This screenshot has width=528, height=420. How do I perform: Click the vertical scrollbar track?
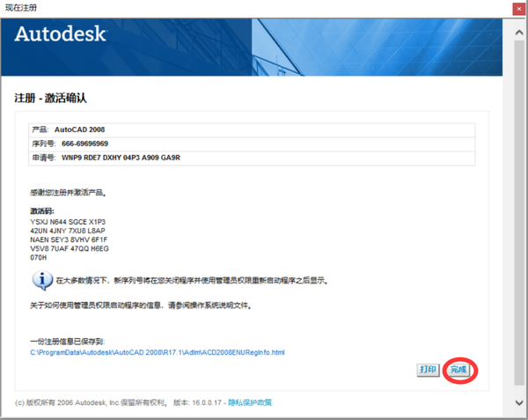coord(519,212)
